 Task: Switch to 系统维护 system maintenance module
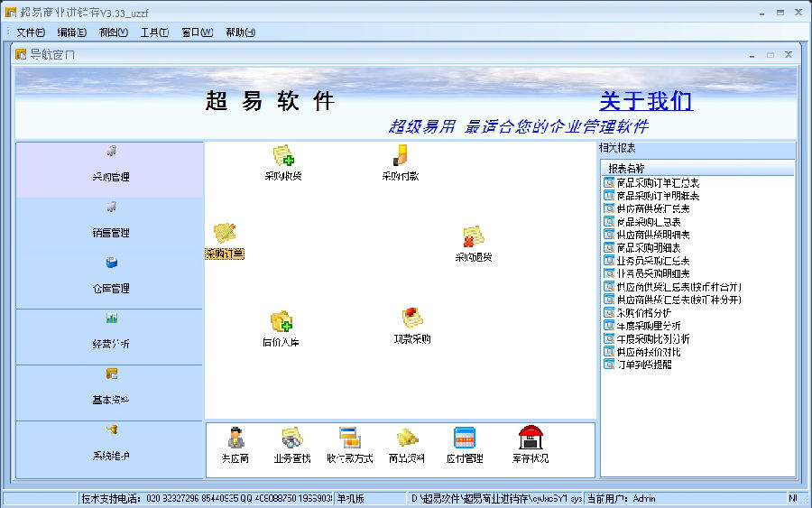[x=110, y=449]
